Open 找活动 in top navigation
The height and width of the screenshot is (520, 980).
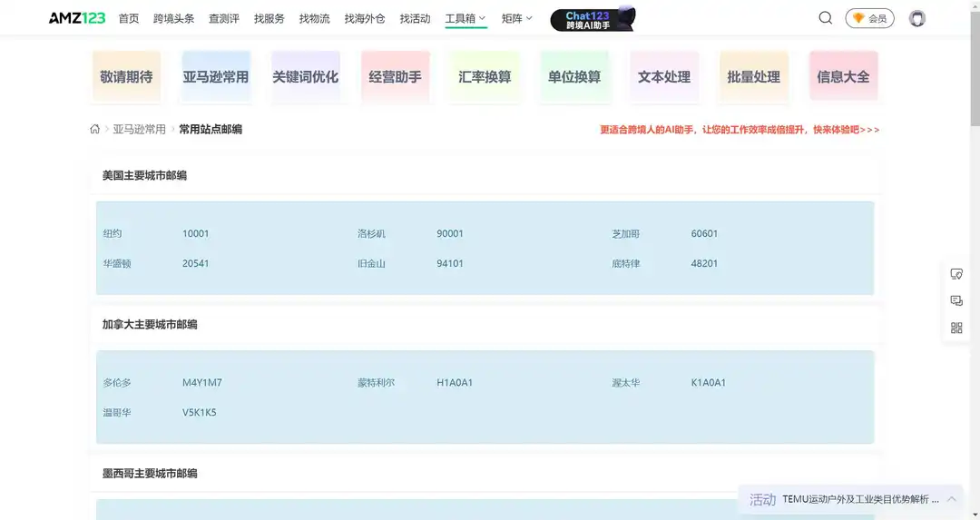click(x=415, y=19)
